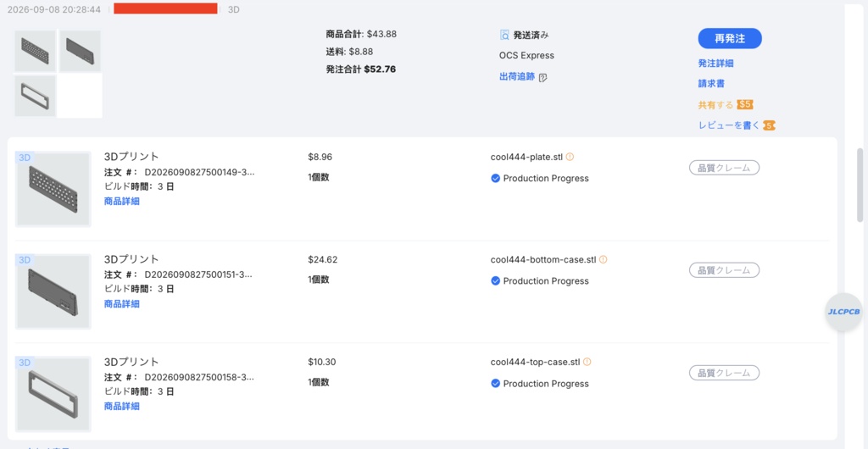Open 商品詳細 link for the $24.62 item
Image resolution: width=868 pixels, height=449 pixels.
[x=122, y=303]
